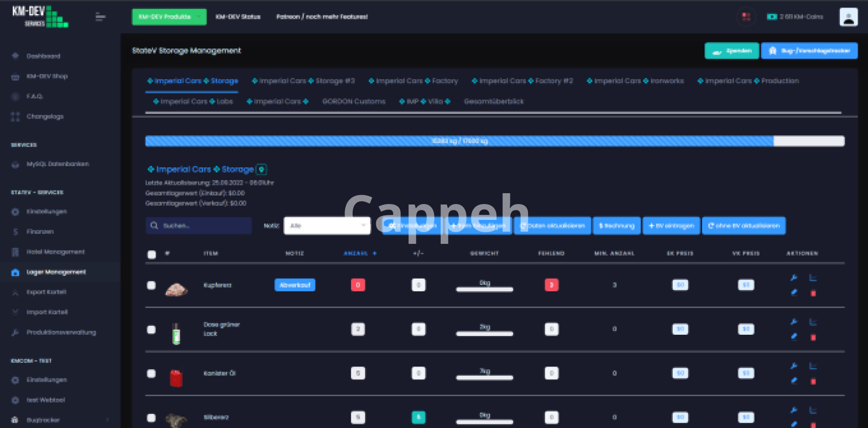Click the edit pencil icon for Kanister Öl
Viewport: 868px width, 428px height.
793,381
